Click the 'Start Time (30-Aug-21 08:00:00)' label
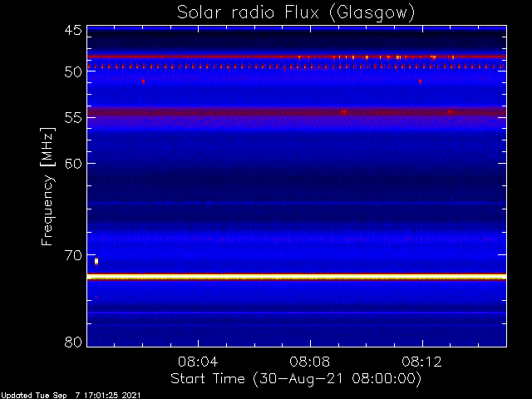This screenshot has width=532, height=399. click(296, 379)
